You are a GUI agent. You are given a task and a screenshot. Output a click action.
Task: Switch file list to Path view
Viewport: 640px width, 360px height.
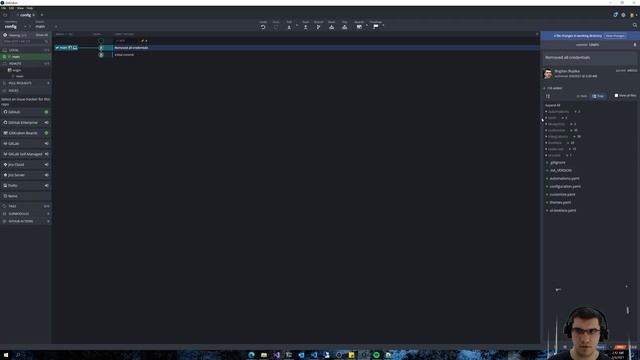(x=582, y=96)
